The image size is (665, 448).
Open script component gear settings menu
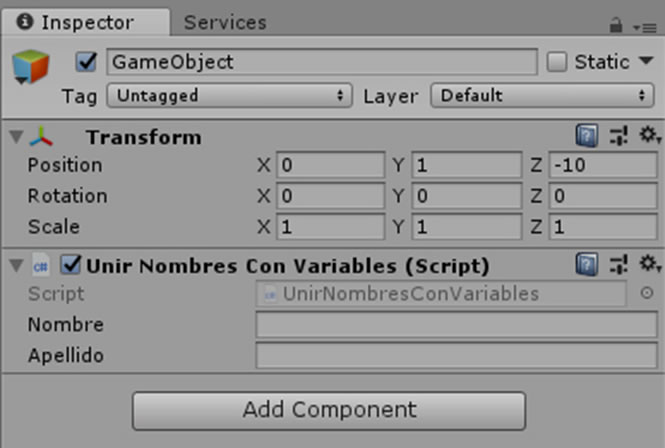[x=649, y=264]
